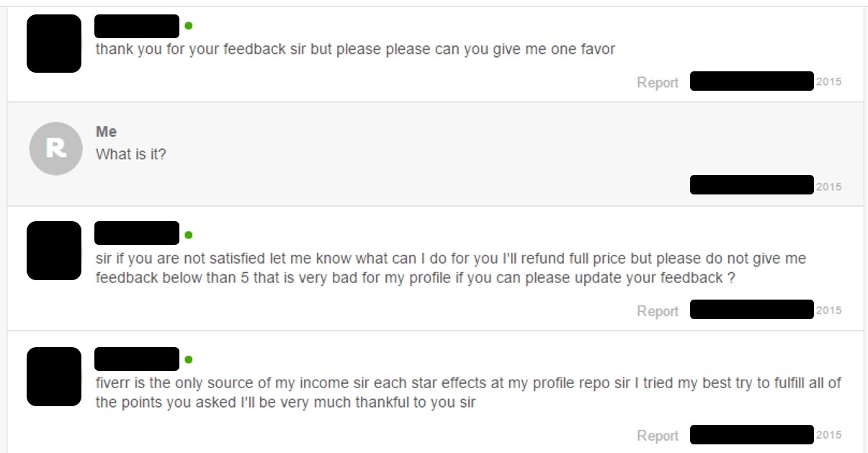868x453 pixels.
Task: Report the message offering a full refund
Action: [x=657, y=311]
